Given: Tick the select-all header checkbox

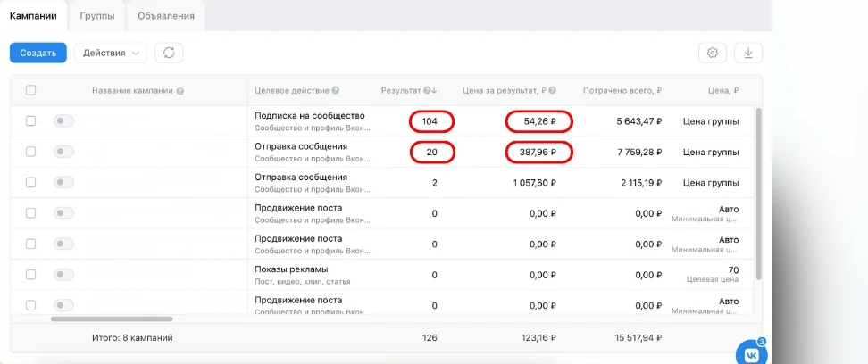Looking at the screenshot, I should click(x=31, y=90).
